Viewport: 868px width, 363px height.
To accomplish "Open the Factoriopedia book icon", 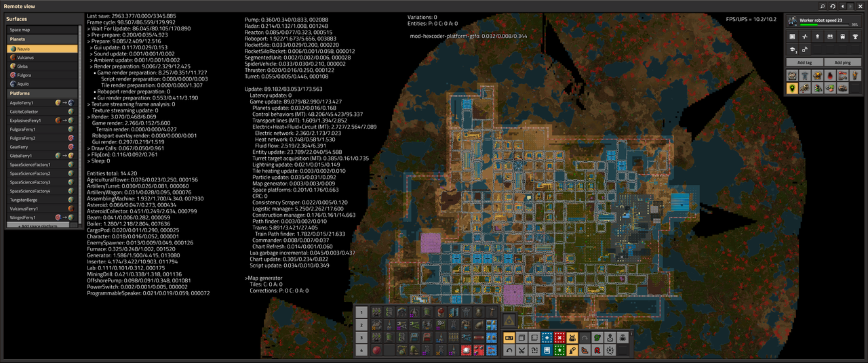I will (830, 37).
